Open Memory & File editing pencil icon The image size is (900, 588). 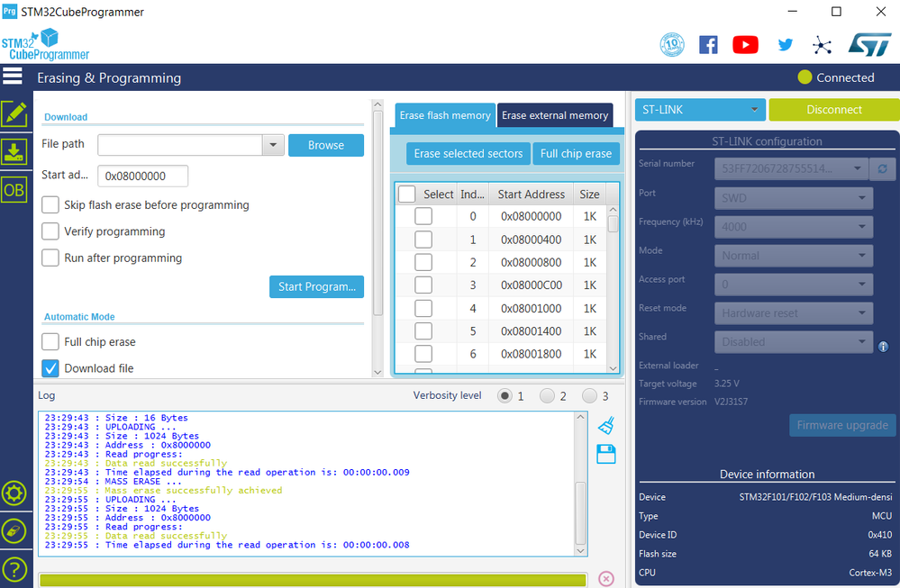(14, 113)
